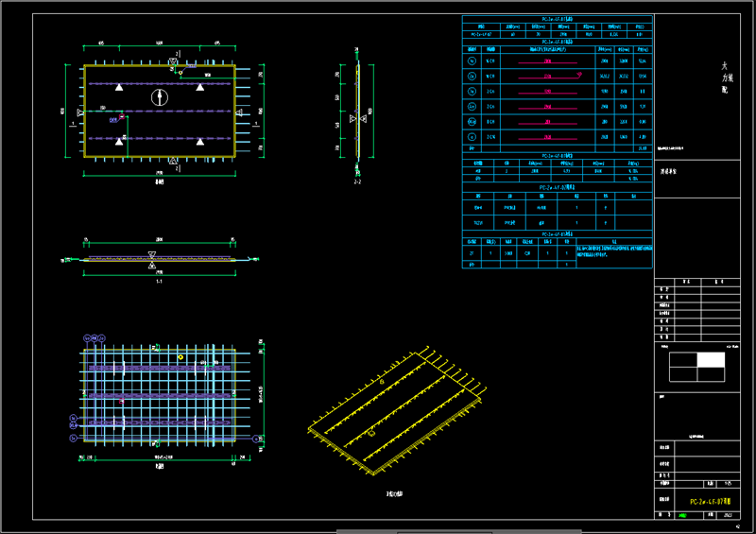This screenshot has height=534, width=756.
Task: Select the "2-2" section label
Action: click(357, 181)
